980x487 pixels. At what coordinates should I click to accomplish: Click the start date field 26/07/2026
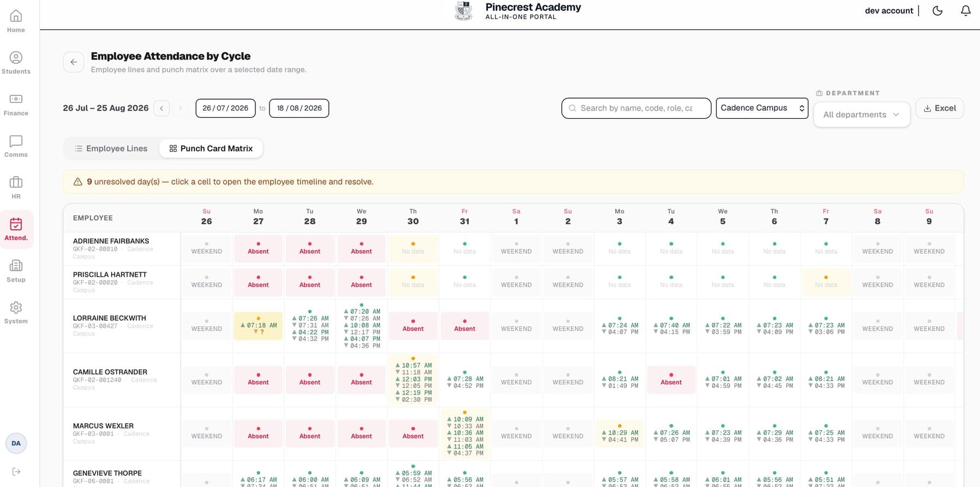225,108
